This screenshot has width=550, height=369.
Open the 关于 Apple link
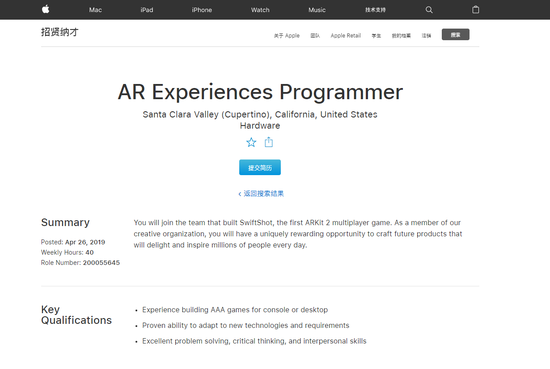(287, 35)
